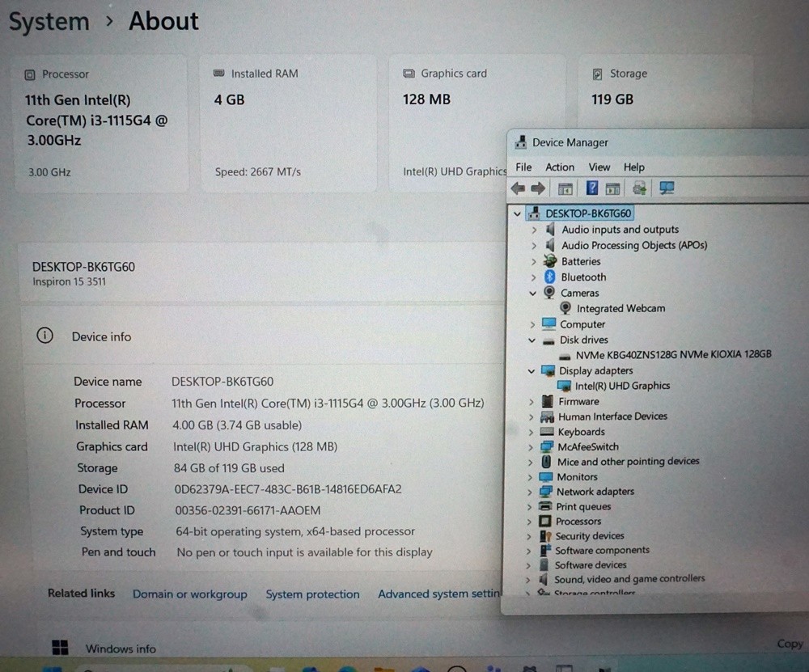The width and height of the screenshot is (809, 672).
Task: Click the Windows logo beside Windows info
Action: 60,648
